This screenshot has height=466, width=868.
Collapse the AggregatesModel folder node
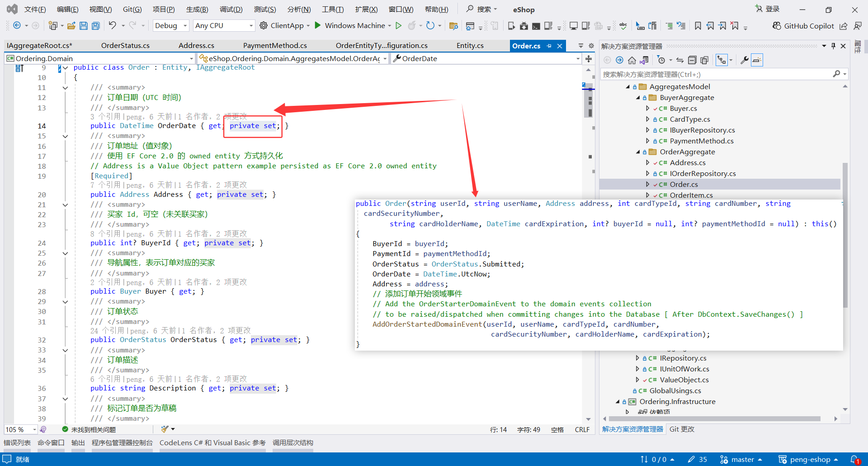pos(628,87)
